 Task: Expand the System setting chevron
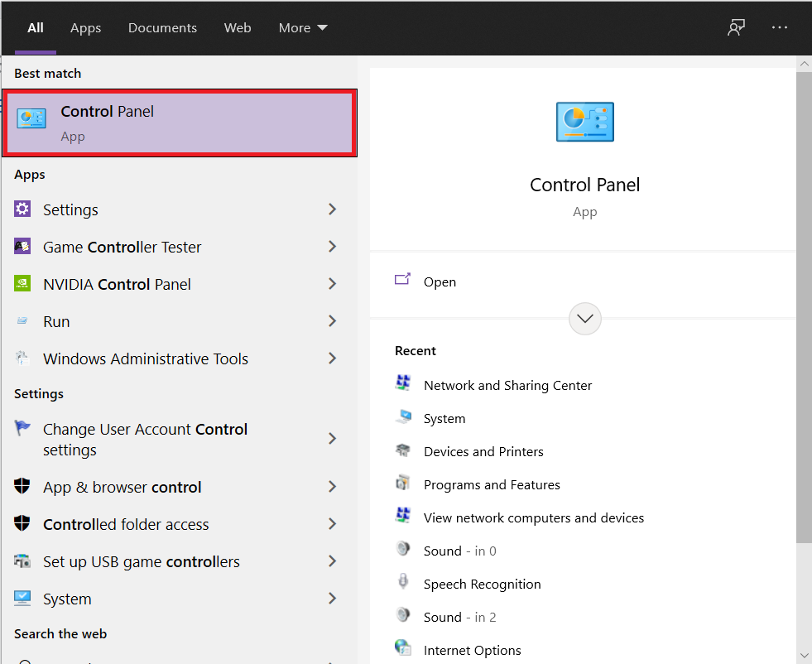pyautogui.click(x=333, y=599)
